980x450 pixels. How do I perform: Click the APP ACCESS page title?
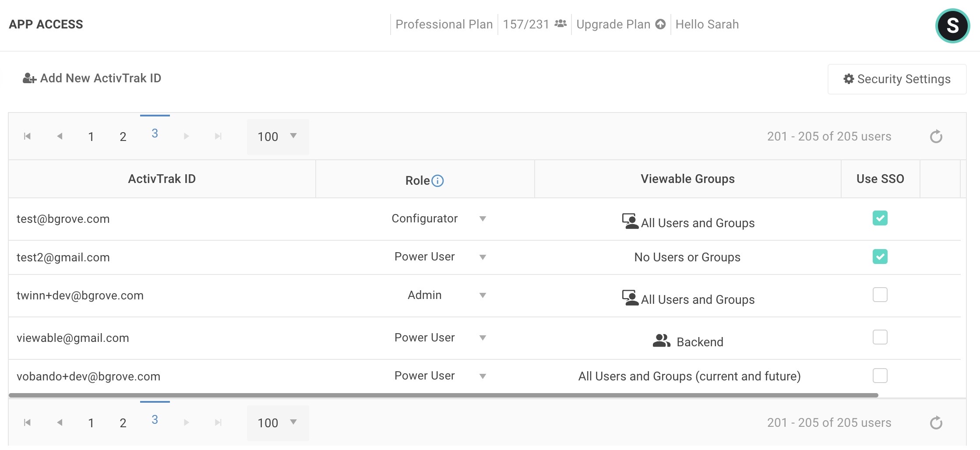[46, 24]
